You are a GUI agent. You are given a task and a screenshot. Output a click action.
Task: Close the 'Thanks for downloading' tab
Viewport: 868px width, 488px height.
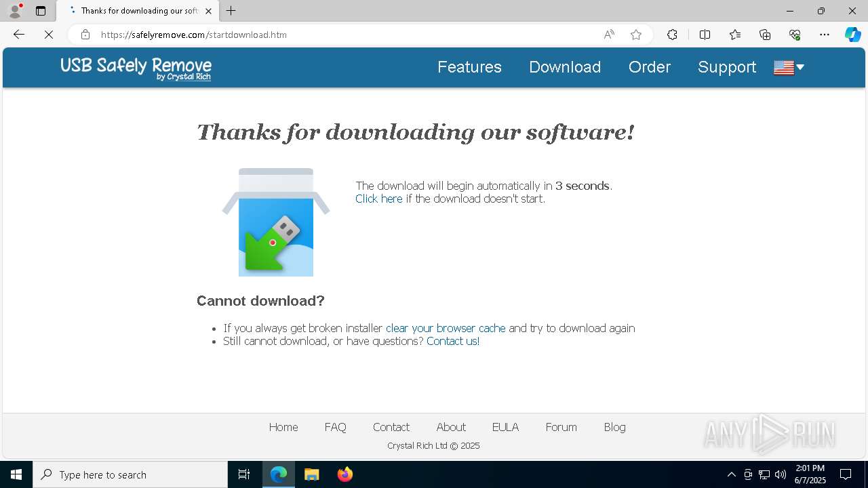click(x=208, y=11)
